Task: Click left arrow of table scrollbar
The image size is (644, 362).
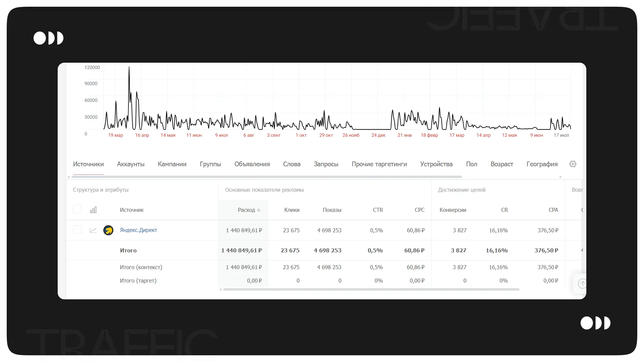Action: click(x=220, y=290)
